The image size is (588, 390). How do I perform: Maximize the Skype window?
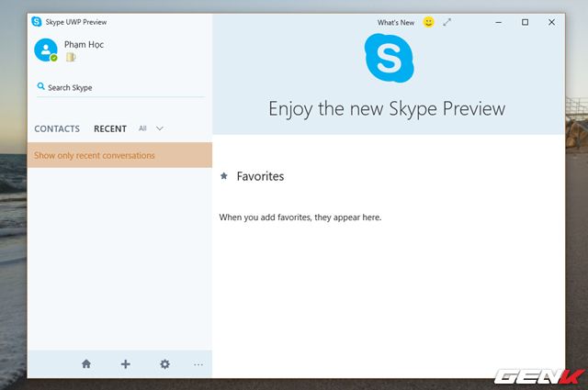click(x=525, y=22)
